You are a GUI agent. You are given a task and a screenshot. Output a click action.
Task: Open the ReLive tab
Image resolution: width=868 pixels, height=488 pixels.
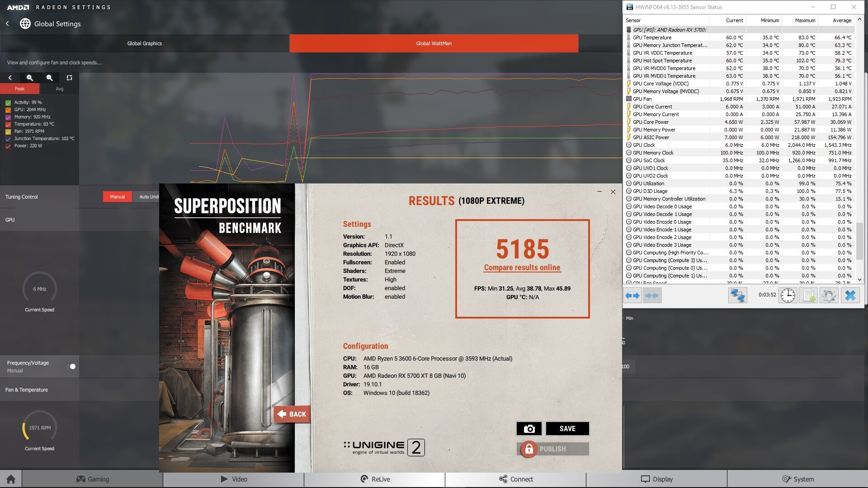375,479
